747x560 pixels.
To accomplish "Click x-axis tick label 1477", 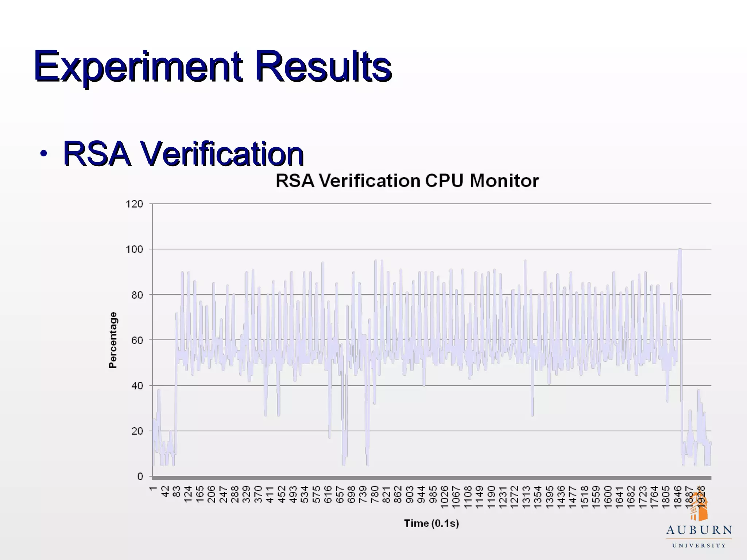I will pos(573,497).
